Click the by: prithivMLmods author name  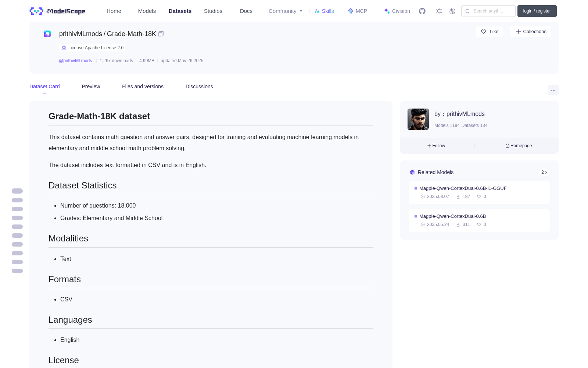[x=459, y=114]
